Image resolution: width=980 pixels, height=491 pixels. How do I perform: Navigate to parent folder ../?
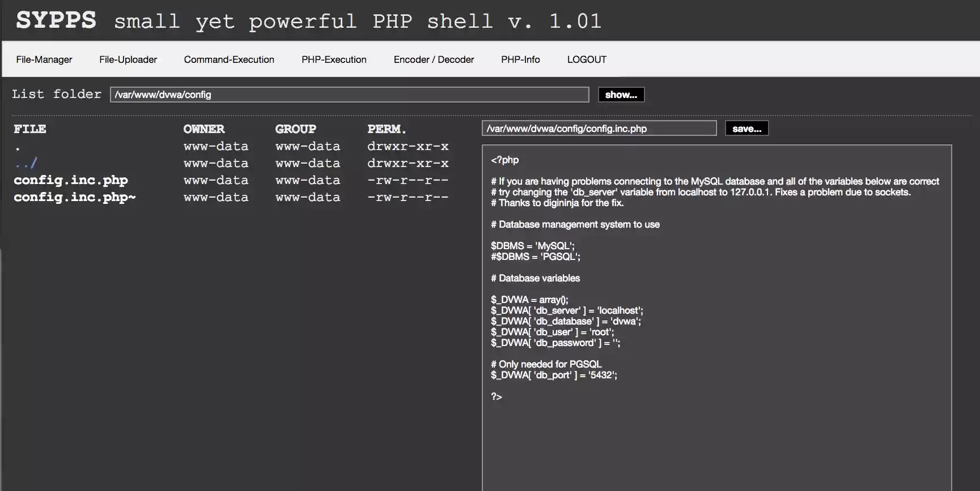click(x=26, y=163)
